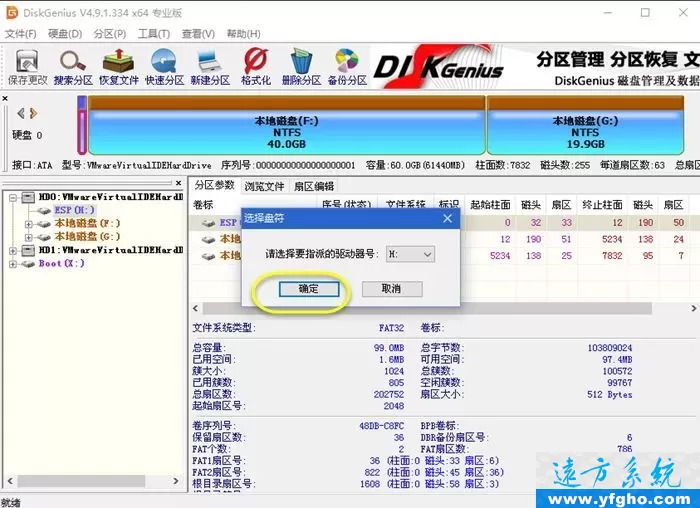This screenshot has width=700, height=508.
Task: Select Boot (X:) in the tree
Action: coord(62,263)
